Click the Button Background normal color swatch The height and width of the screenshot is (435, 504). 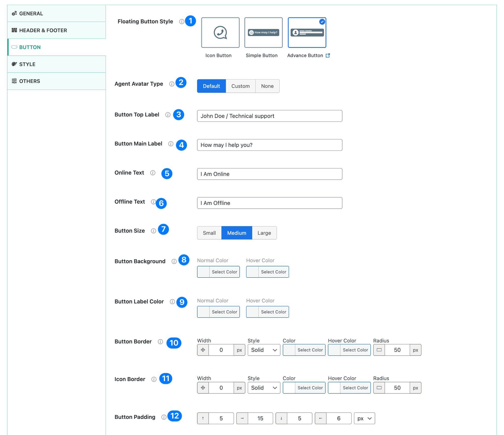(203, 272)
